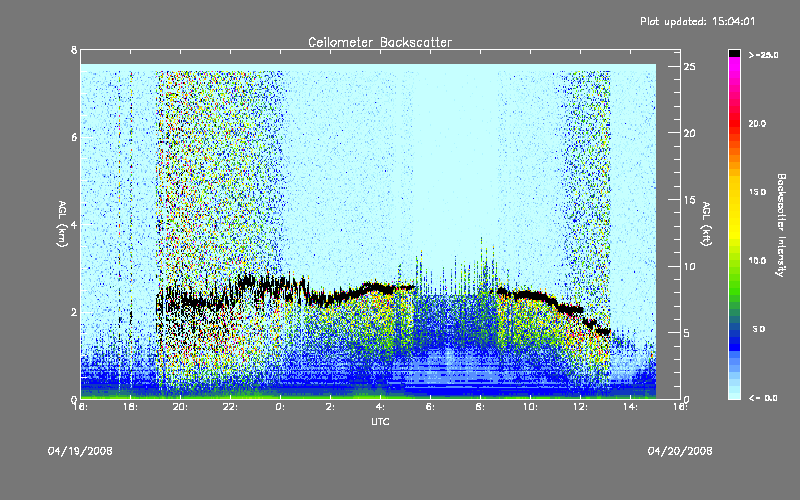Click the "Plot updated: 15:04:01" timestamp
The image size is (800, 500).
tap(697, 21)
